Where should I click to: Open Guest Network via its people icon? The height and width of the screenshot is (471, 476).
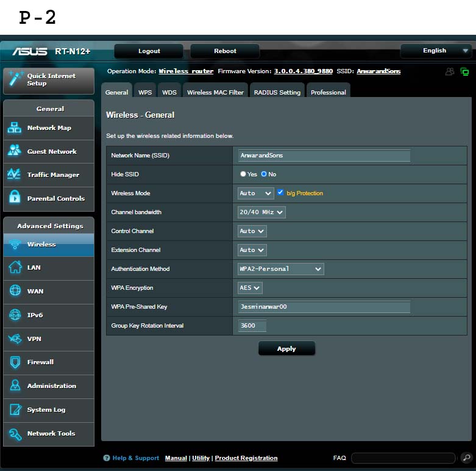15,151
